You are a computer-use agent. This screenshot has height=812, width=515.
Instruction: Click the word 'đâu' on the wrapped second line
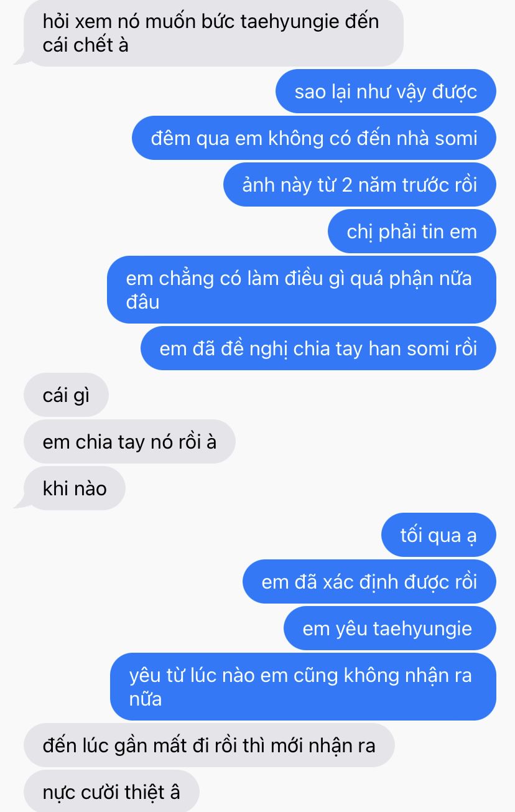coord(142,302)
